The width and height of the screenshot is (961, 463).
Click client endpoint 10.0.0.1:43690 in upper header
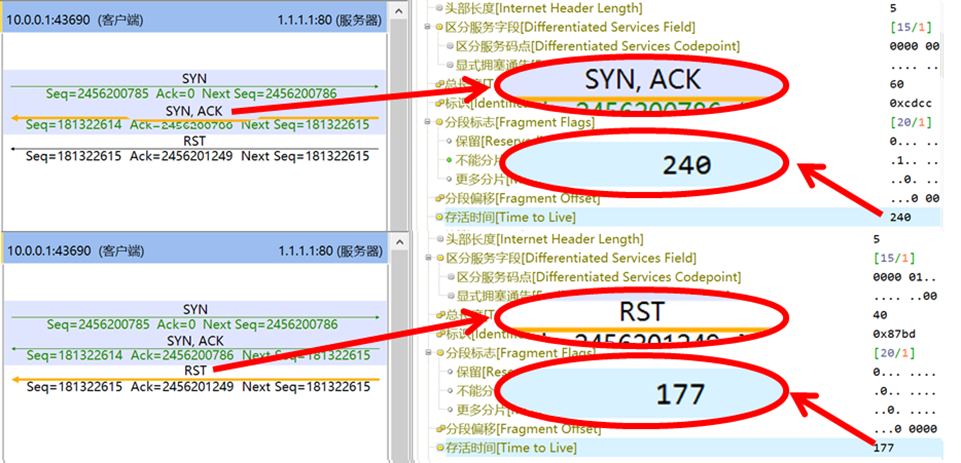[74, 20]
